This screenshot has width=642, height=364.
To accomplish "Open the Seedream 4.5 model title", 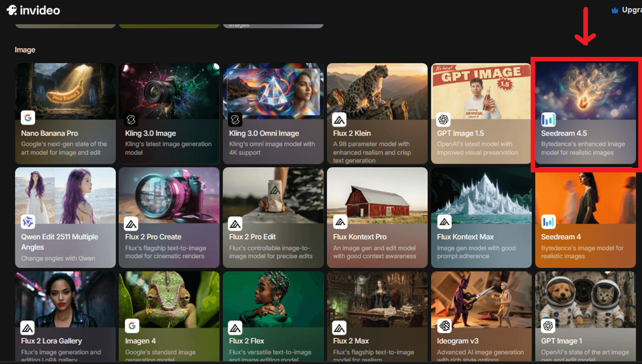I will click(564, 133).
